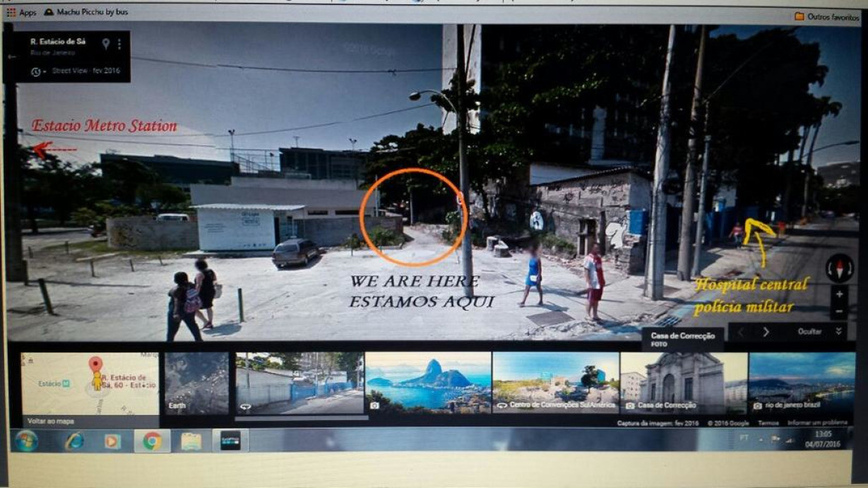This screenshot has width=868, height=488.
Task: Click the Termos link in the footer
Action: tap(768, 423)
